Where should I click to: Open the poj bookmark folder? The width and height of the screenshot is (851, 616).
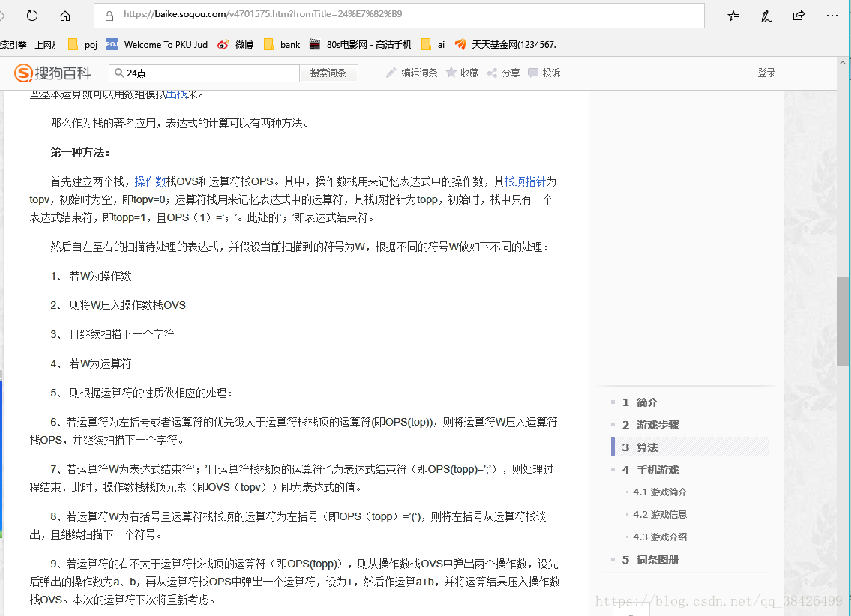pyautogui.click(x=83, y=44)
